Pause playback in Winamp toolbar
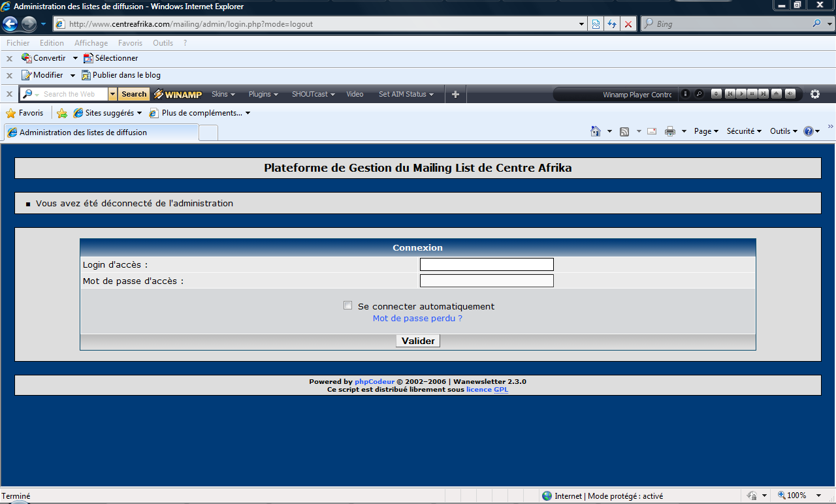This screenshot has height=504, width=836. [x=752, y=94]
